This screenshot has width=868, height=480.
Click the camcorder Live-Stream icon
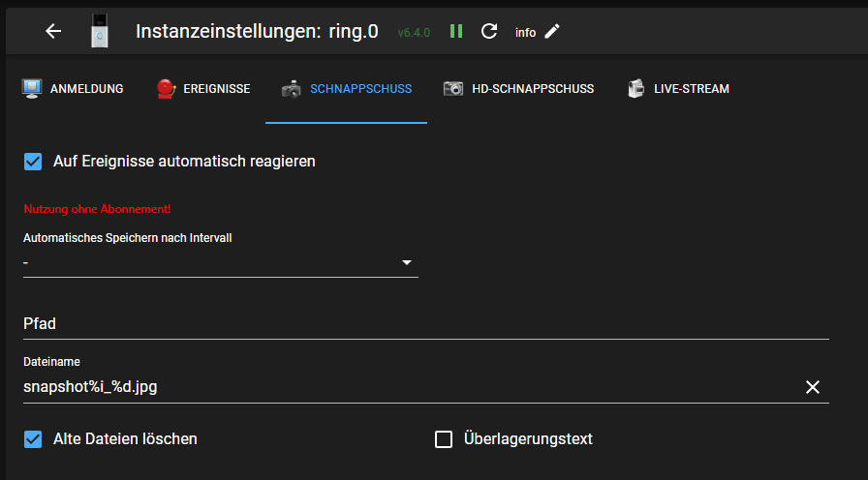click(635, 89)
